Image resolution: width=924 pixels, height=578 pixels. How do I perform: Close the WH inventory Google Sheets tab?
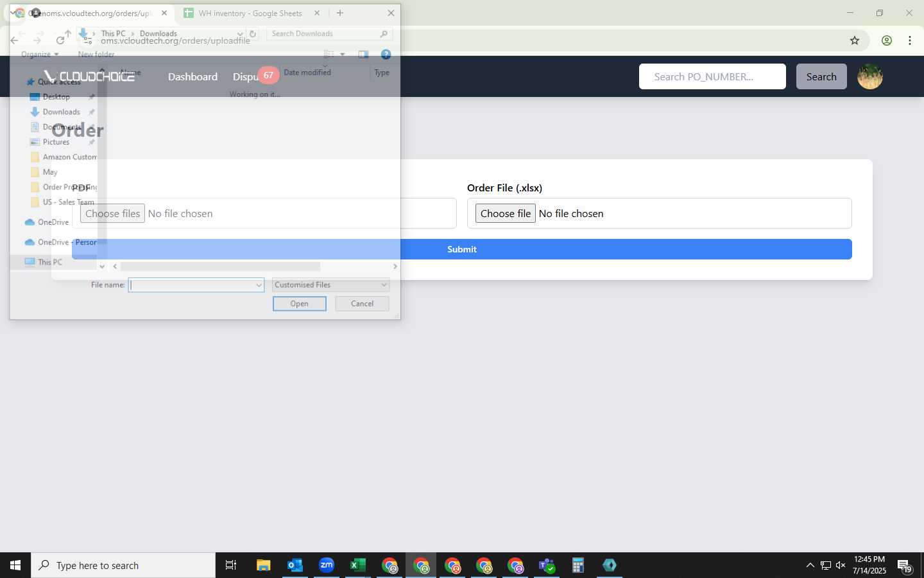[317, 13]
